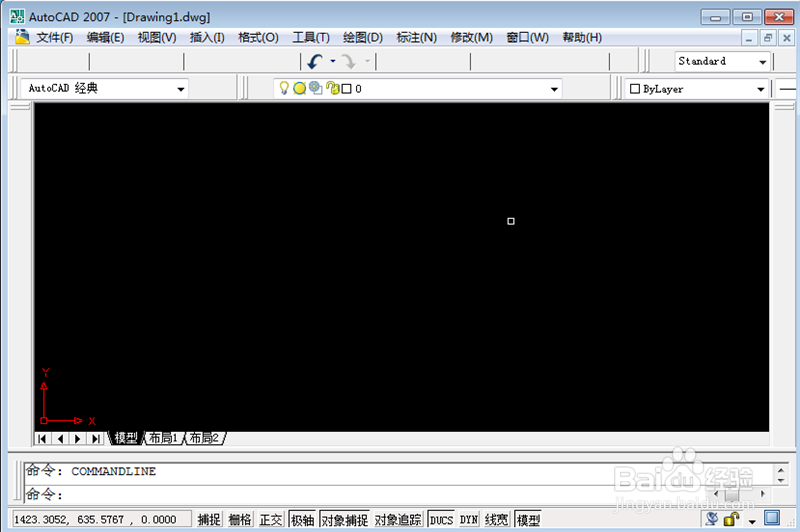Click the Undo arrow icon
The width and height of the screenshot is (800, 532).
[x=315, y=62]
